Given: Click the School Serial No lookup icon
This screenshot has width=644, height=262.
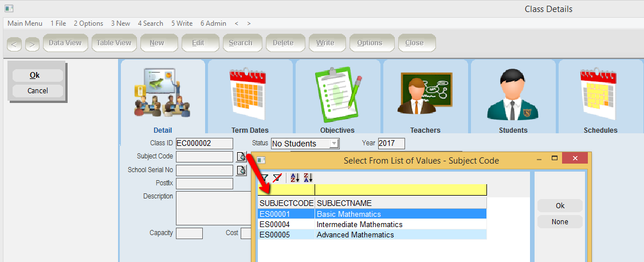Looking at the screenshot, I should pyautogui.click(x=241, y=170).
